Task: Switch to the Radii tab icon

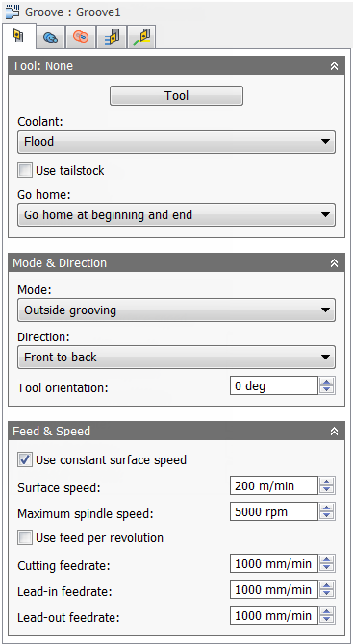Action: (x=80, y=37)
